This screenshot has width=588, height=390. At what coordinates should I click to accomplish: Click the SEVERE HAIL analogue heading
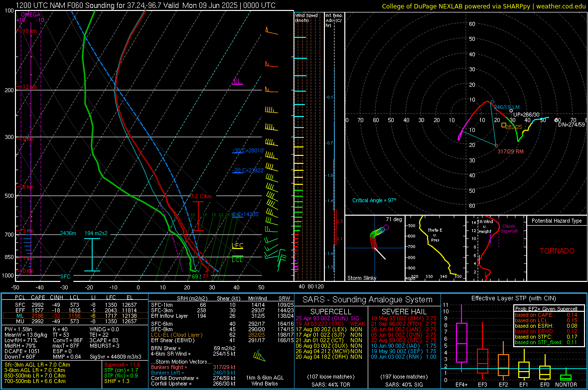click(404, 312)
